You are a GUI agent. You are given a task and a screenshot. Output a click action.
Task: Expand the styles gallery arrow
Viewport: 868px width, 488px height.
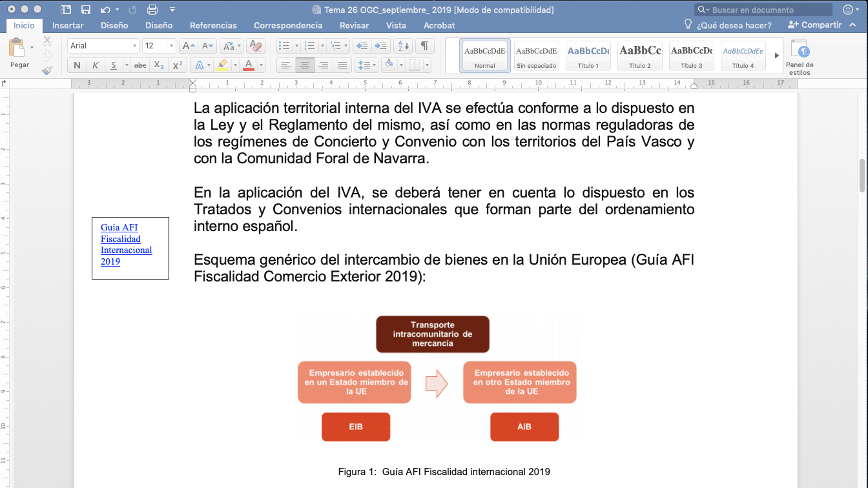[x=777, y=56]
